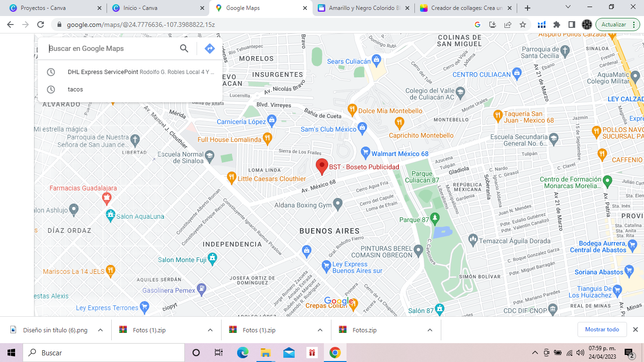Click the Windows taskbar Buscar search box

pos(103,353)
